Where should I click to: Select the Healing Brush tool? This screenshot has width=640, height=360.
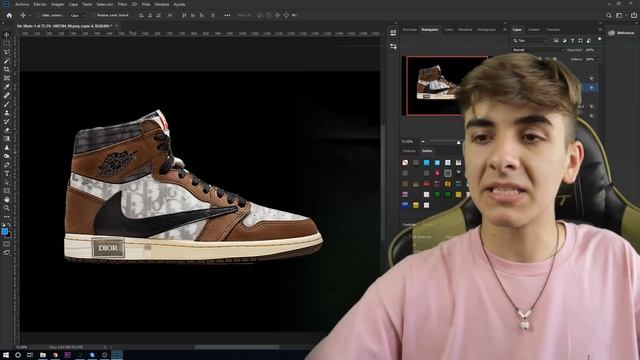click(x=7, y=96)
